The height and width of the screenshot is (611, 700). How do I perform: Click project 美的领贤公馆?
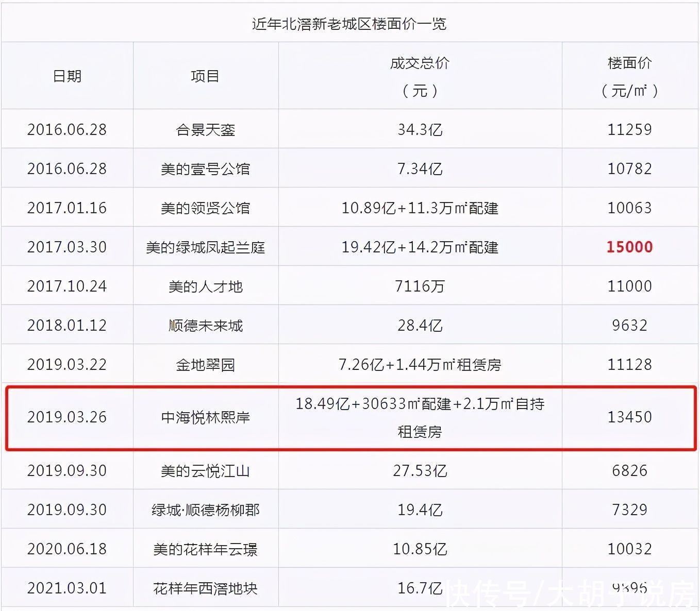click(205, 208)
